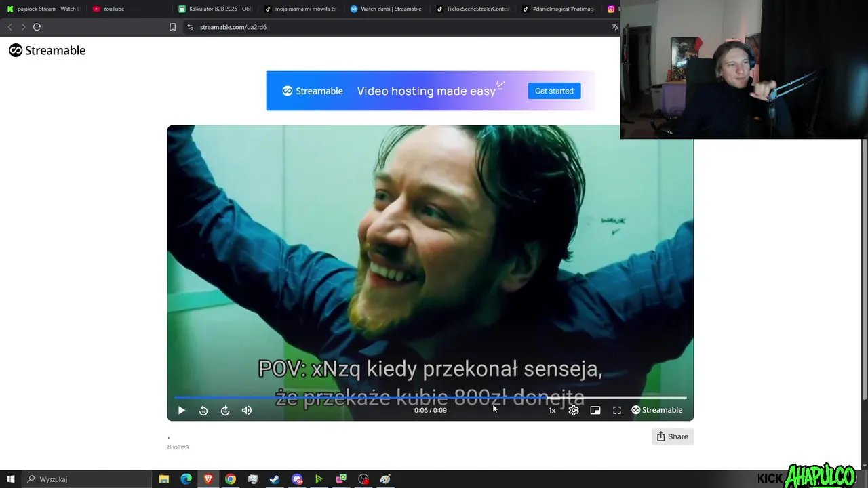
Task: Click the page vertical scrollbar
Action: (864, 268)
